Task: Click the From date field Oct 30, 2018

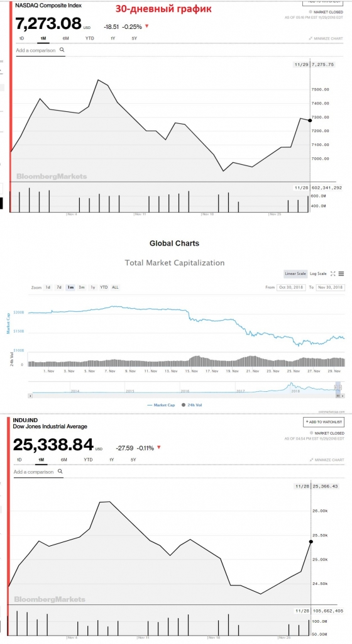Action: coord(291,287)
